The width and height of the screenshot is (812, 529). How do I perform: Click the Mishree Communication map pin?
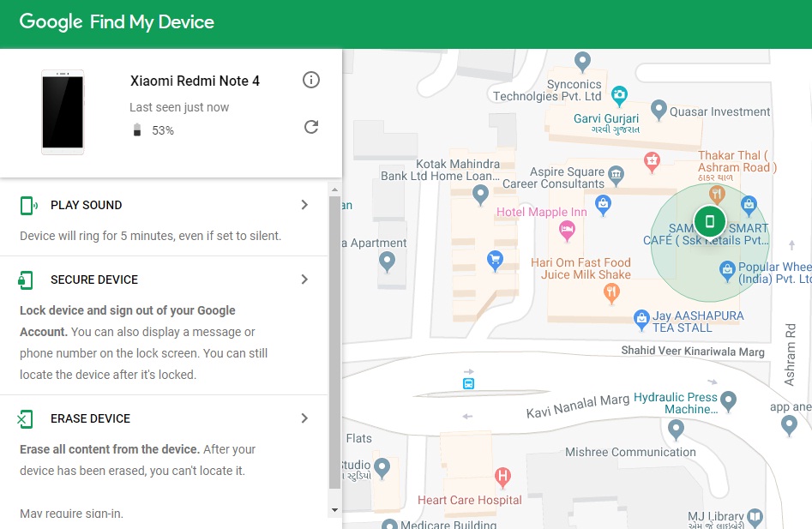pos(676,430)
